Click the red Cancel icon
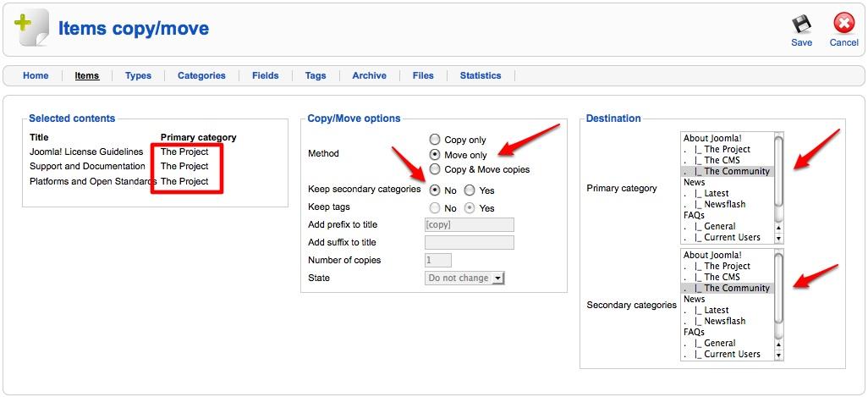 [843, 25]
